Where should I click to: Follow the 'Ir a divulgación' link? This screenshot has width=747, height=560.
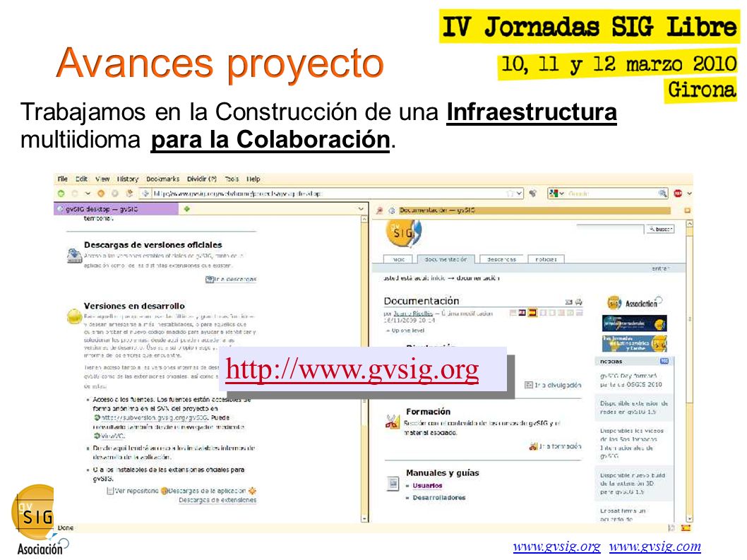tap(553, 385)
